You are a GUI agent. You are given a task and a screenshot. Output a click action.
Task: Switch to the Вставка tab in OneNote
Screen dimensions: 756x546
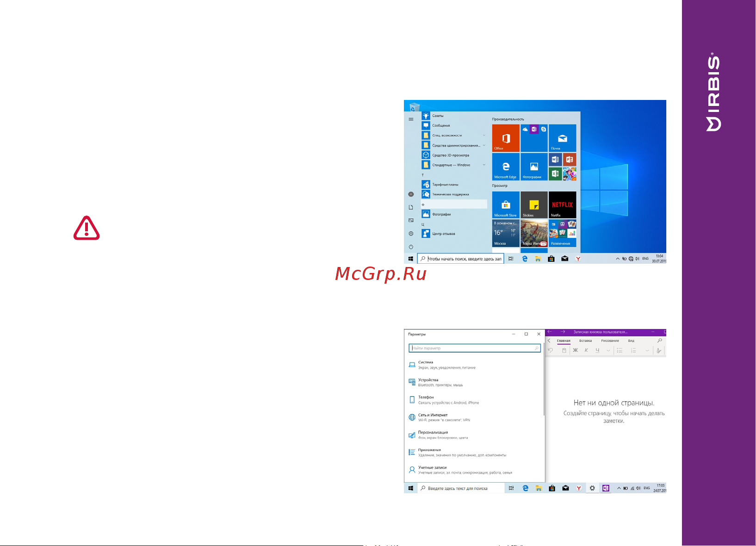coord(585,341)
